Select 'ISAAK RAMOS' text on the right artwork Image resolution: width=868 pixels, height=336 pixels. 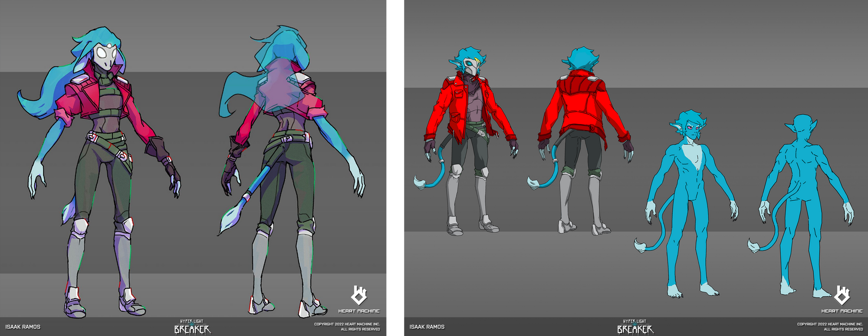click(427, 327)
